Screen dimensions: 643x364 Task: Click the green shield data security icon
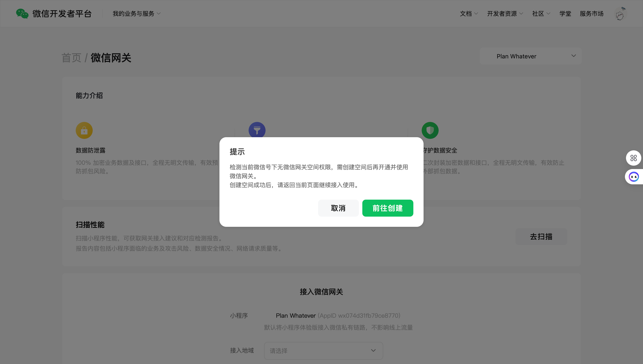click(x=430, y=130)
